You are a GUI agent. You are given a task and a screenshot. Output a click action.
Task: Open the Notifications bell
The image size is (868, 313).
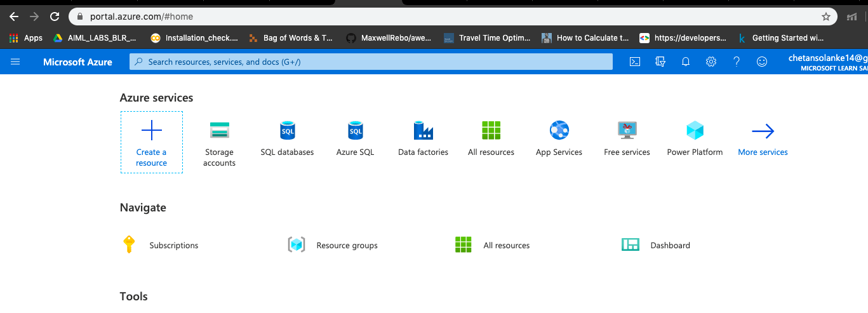coord(686,62)
